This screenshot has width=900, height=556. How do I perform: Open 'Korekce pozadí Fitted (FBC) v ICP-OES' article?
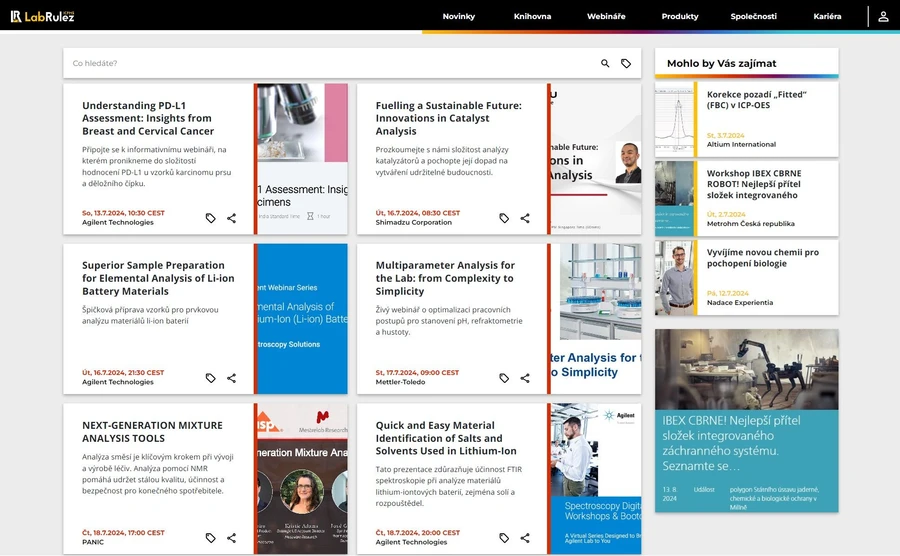[x=757, y=100]
